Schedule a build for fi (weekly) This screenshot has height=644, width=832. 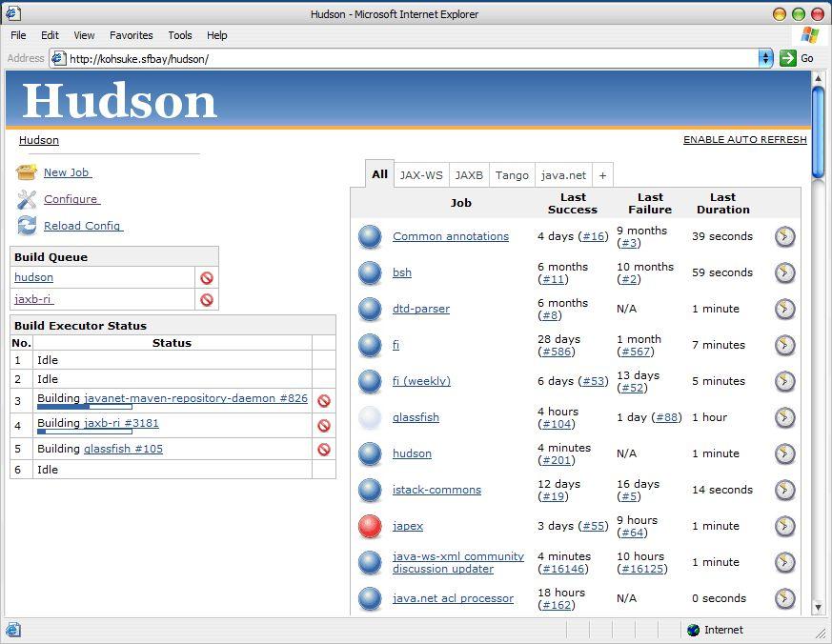[x=784, y=381]
